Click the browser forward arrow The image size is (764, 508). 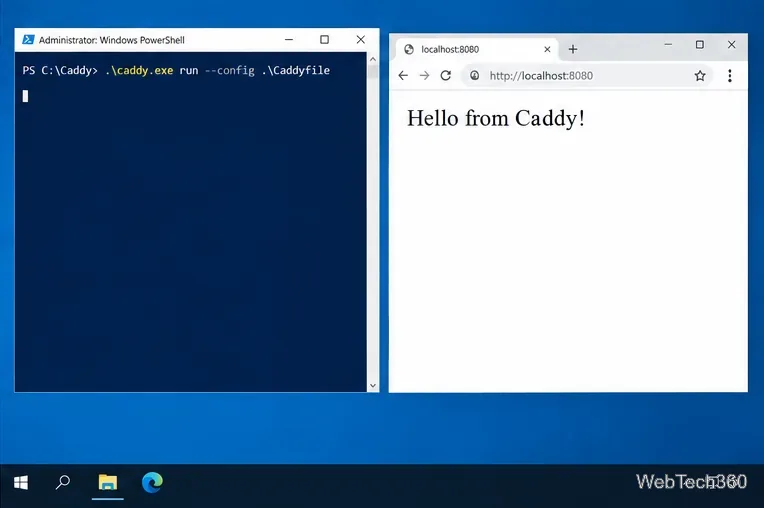coord(424,75)
